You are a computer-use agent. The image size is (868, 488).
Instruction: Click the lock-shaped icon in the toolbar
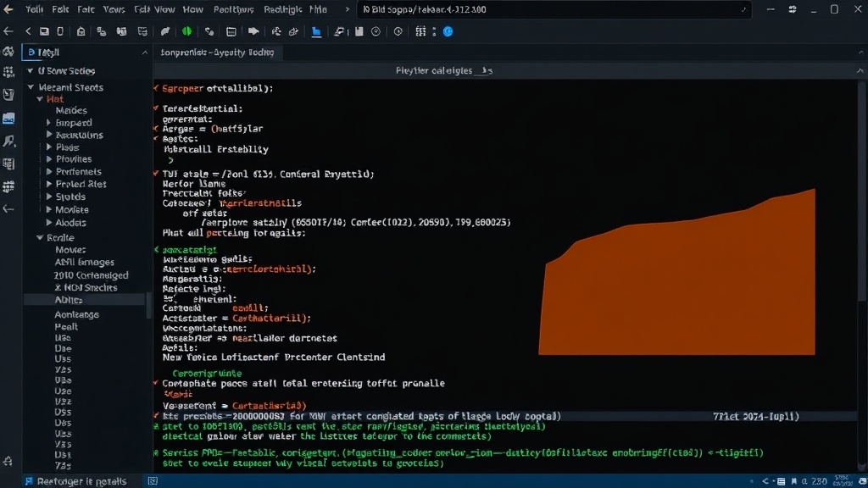81,31
